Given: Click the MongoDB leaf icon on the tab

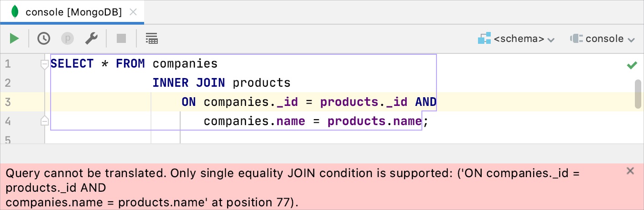Looking at the screenshot, I should click(15, 12).
